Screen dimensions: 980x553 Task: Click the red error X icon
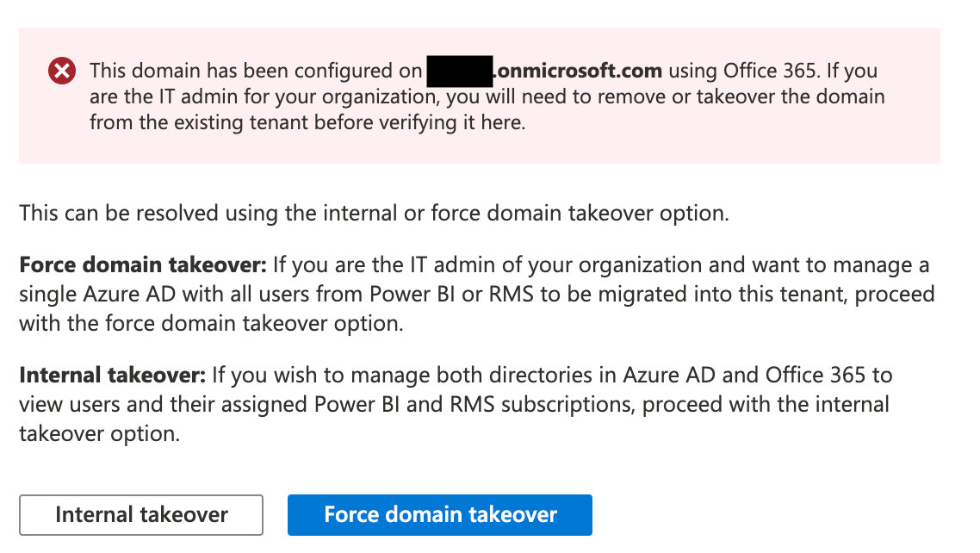(62, 71)
